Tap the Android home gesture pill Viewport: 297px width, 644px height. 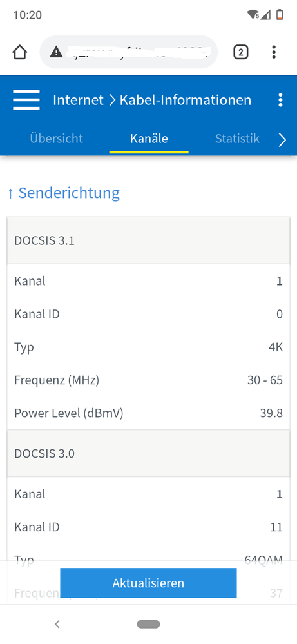148,624
